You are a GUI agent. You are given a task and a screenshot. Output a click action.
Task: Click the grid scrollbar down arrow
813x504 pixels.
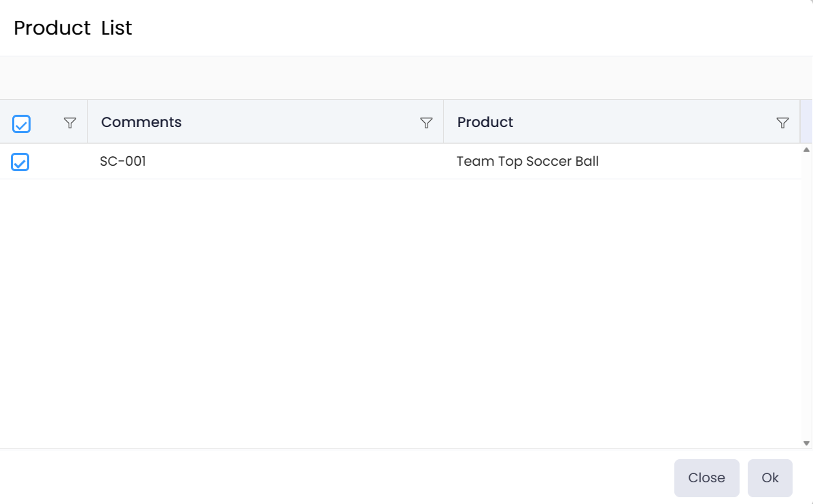pos(806,443)
